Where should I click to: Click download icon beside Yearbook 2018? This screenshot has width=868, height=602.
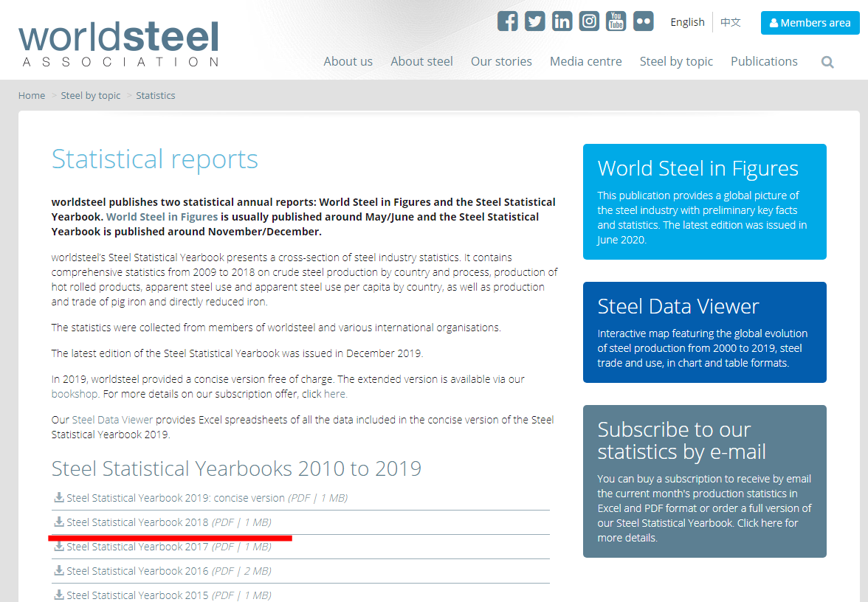(x=59, y=521)
